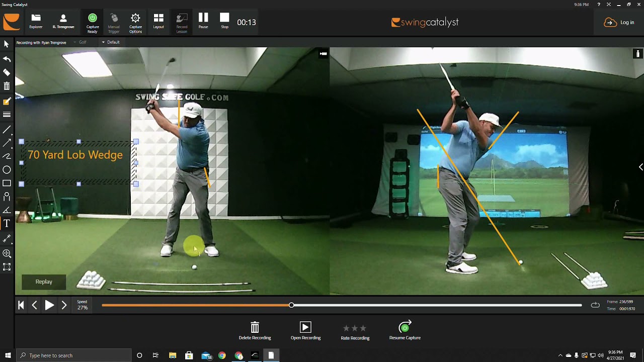Viewport: 644px width, 362px height.
Task: Activate the Text annotation tool
Action: (7, 223)
